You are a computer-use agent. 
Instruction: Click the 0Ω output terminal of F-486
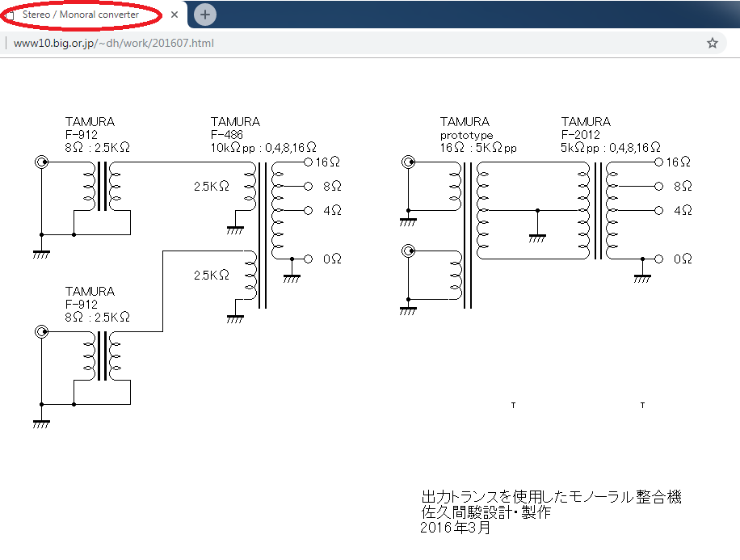pos(308,259)
